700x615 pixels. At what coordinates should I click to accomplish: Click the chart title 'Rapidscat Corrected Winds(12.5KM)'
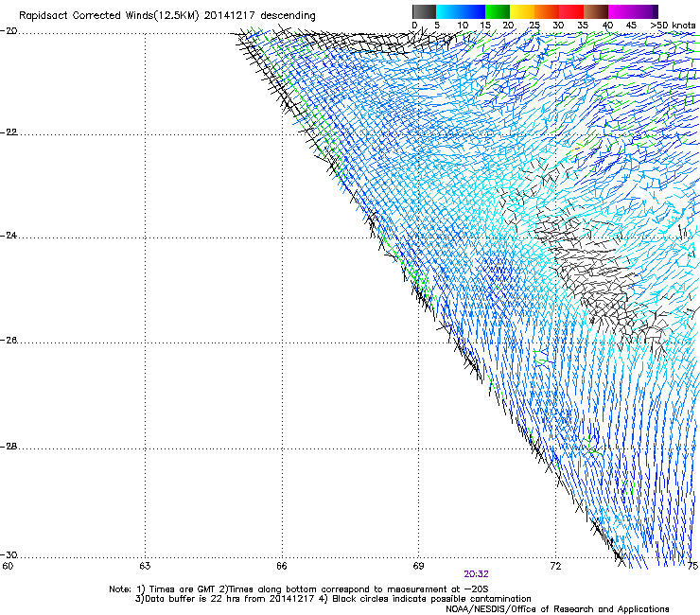[x=109, y=16]
